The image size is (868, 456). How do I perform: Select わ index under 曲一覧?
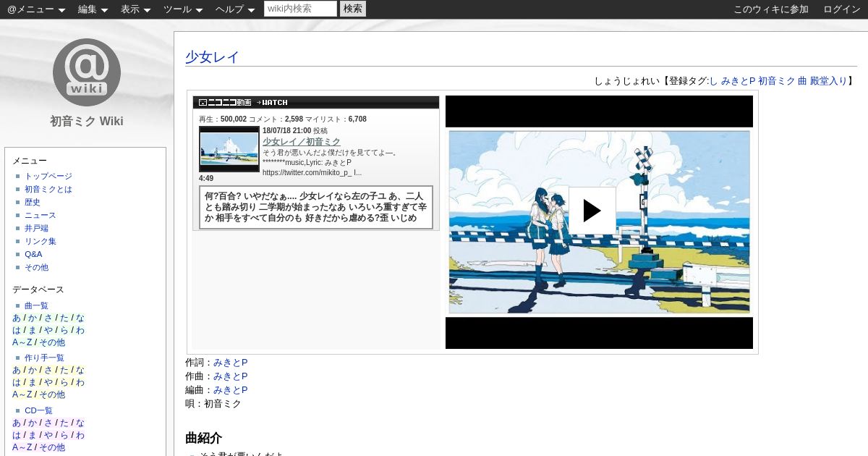tap(80, 330)
